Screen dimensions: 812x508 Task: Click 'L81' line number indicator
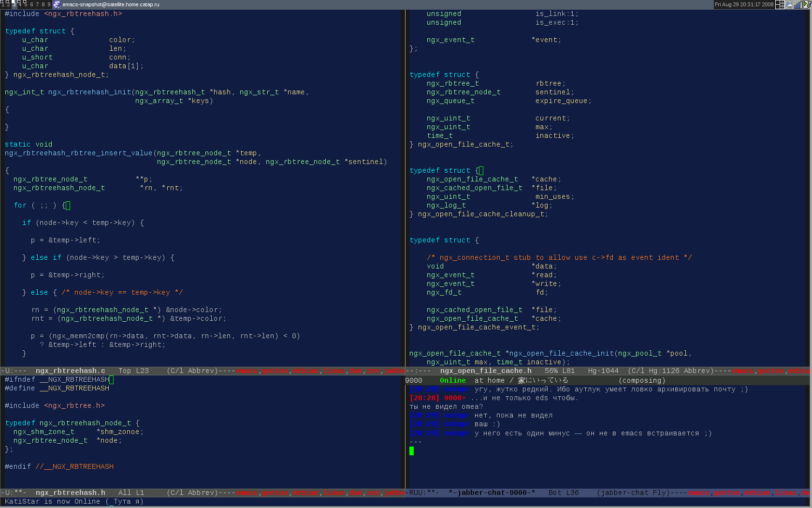pyautogui.click(x=568, y=371)
